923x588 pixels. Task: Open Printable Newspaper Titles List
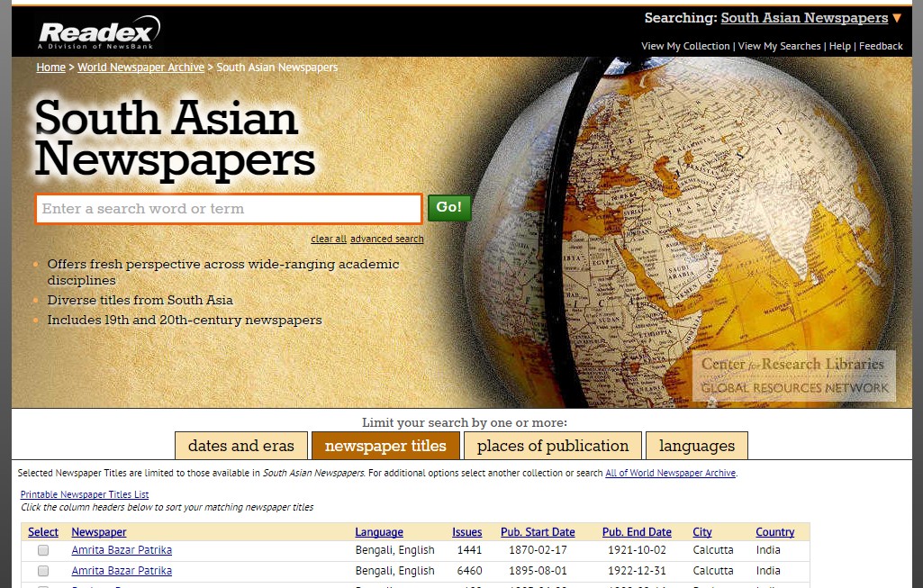pos(85,494)
